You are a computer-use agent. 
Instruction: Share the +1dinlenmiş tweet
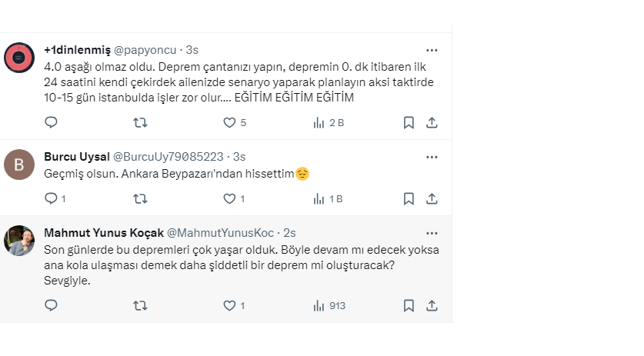pyautogui.click(x=432, y=122)
